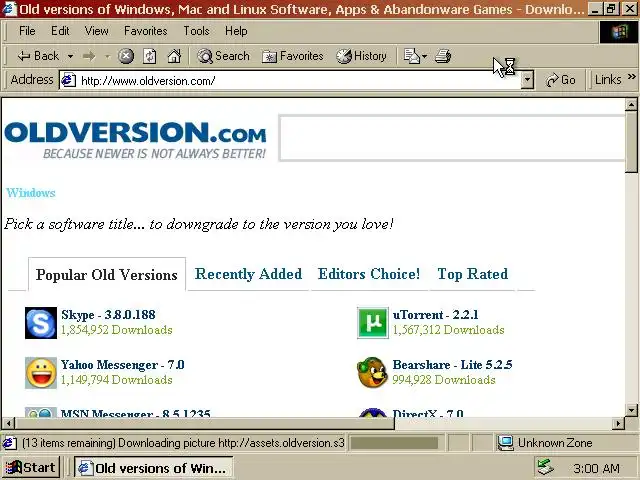Click the Skype logo icon
Screen dimensions: 640x480
(x=41, y=323)
